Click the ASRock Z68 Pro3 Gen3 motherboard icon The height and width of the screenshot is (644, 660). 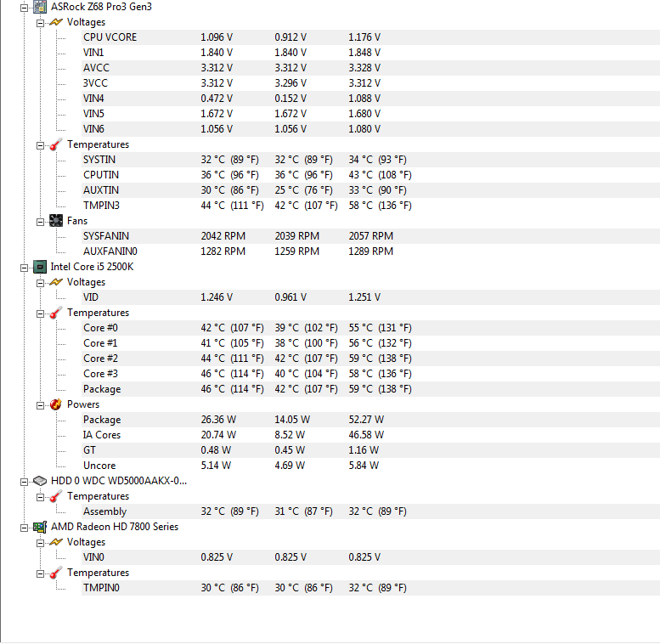(40, 7)
